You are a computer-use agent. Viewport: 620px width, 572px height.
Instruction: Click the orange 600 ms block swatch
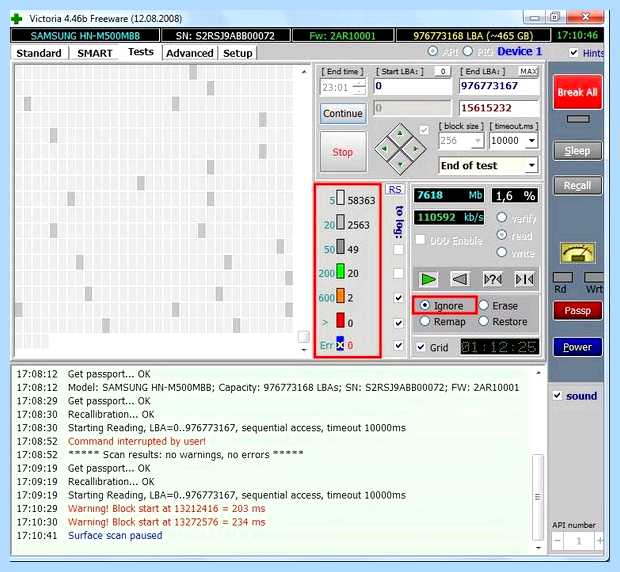click(340, 295)
